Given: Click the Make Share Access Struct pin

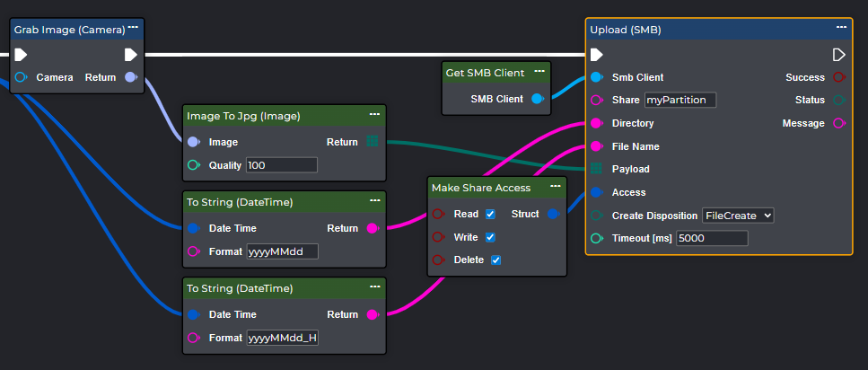Looking at the screenshot, I should click(553, 214).
